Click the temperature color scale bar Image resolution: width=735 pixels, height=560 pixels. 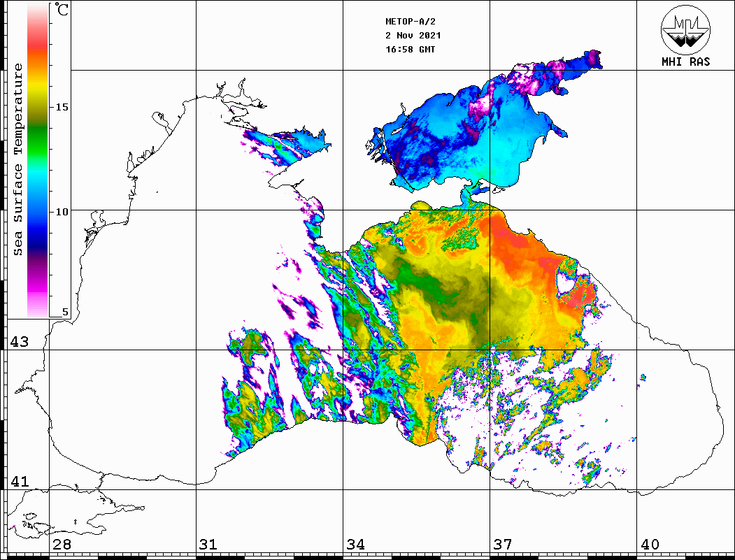38,160
